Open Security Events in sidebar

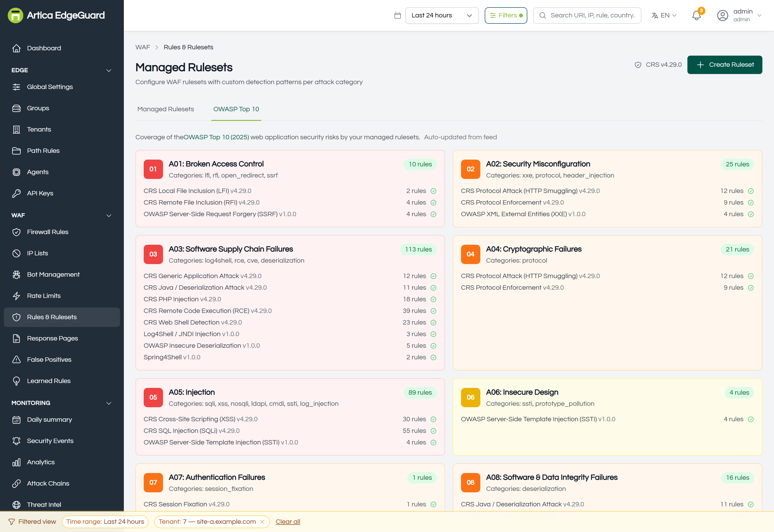pos(62,441)
